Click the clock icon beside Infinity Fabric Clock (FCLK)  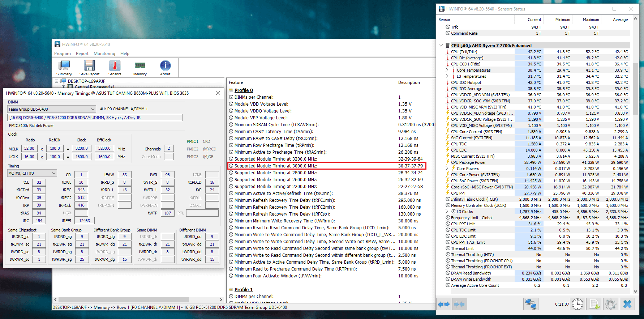point(448,199)
